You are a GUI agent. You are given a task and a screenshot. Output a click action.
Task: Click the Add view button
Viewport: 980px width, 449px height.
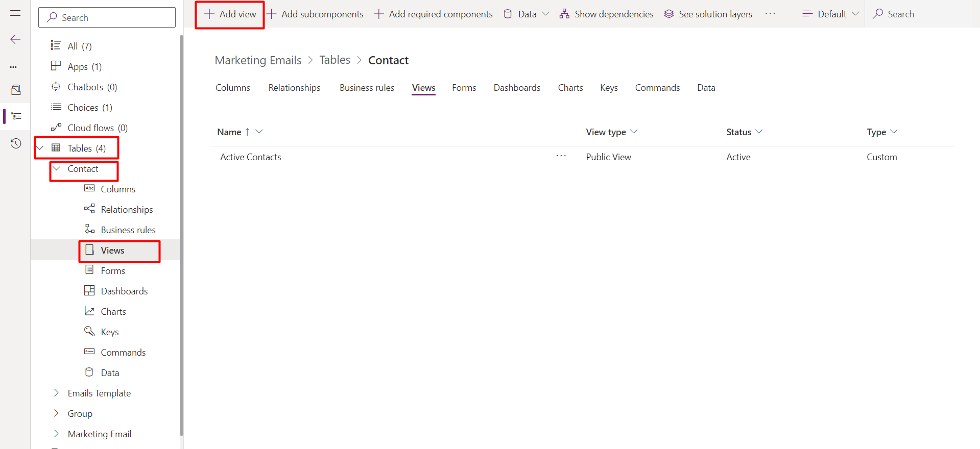pyautogui.click(x=230, y=14)
